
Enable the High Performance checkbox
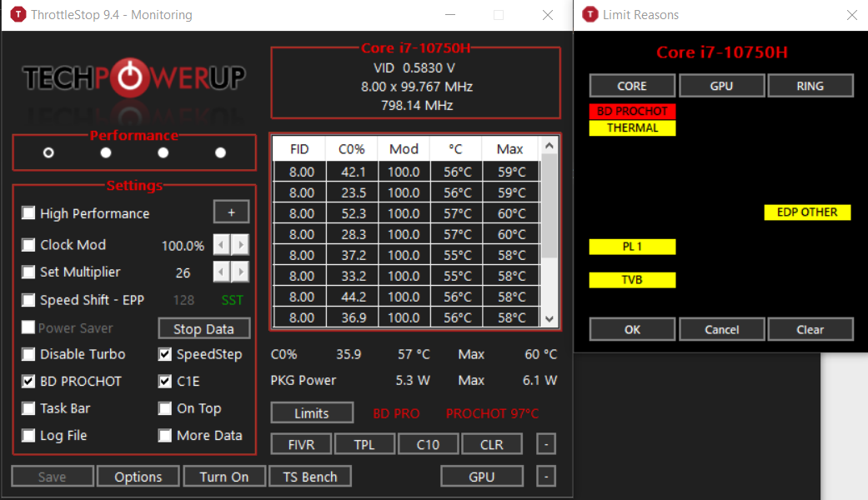(x=28, y=213)
